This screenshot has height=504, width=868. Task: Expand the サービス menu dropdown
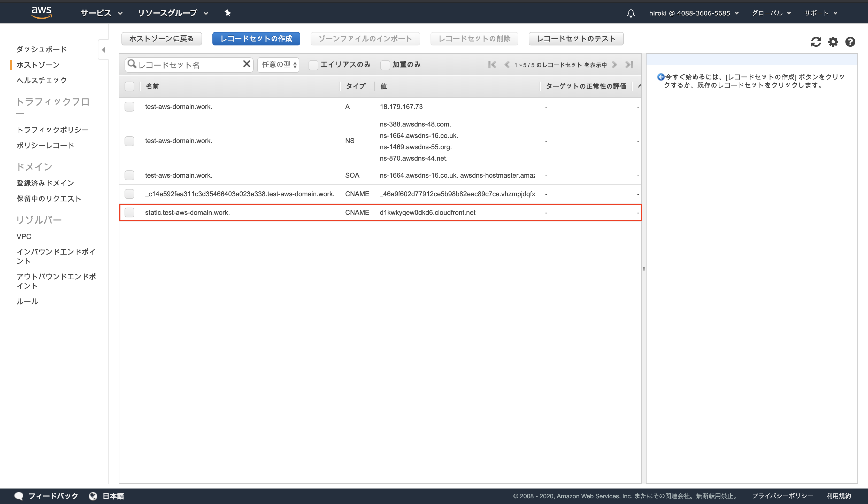(x=101, y=13)
